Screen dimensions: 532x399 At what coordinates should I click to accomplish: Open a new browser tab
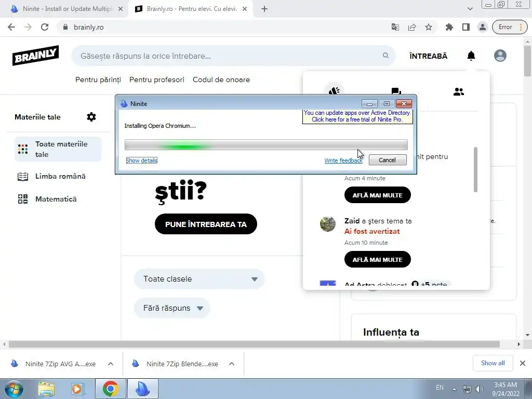tap(264, 9)
